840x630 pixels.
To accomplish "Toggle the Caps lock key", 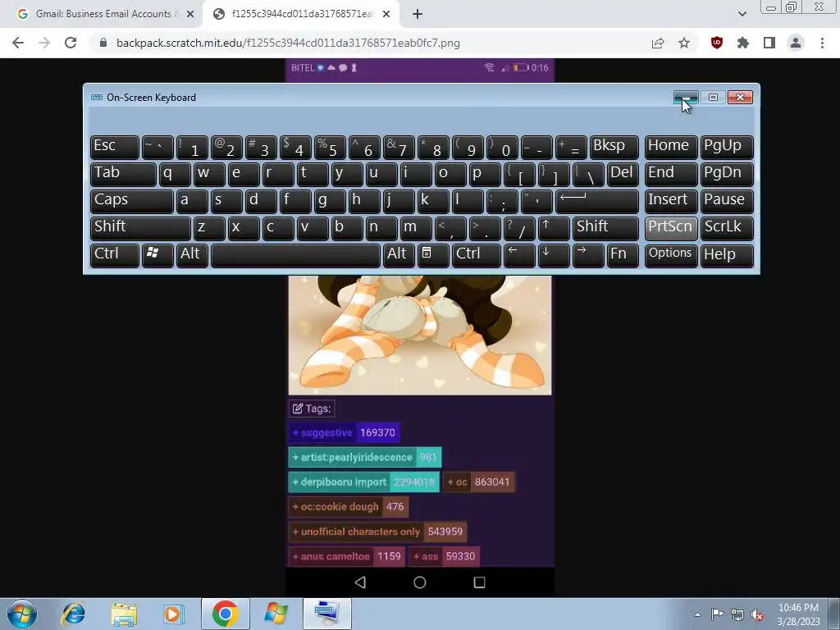I will (132, 202).
